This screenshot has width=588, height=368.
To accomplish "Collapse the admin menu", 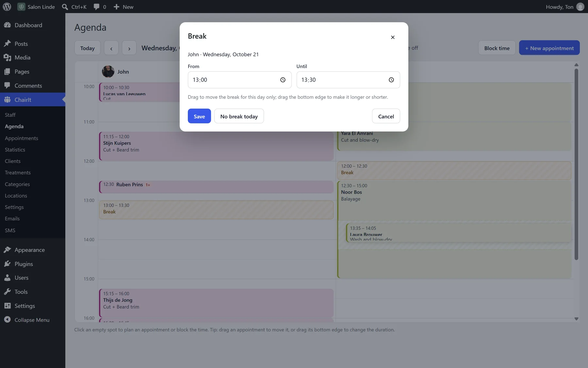I will [33, 320].
